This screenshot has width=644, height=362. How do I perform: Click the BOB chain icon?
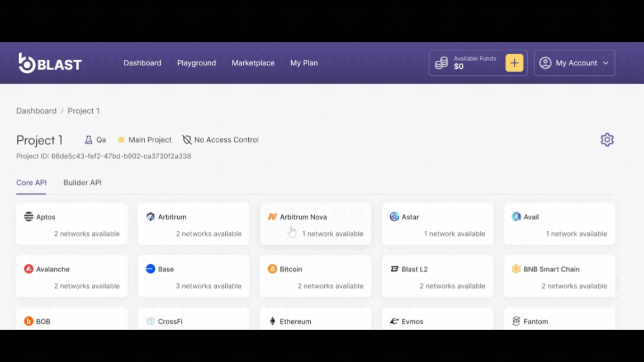29,321
